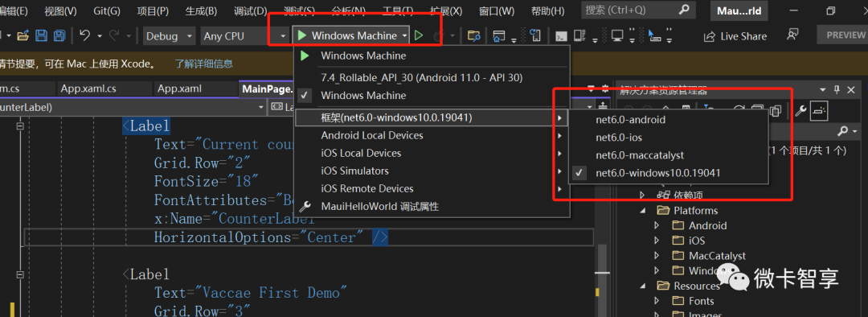
Task: Click the Save icon
Action: (x=42, y=36)
